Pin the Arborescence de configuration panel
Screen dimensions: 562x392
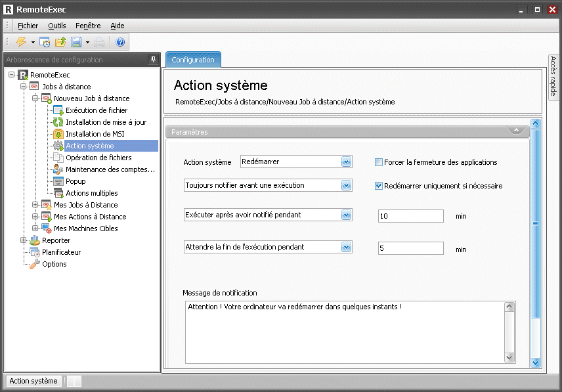tap(153, 60)
